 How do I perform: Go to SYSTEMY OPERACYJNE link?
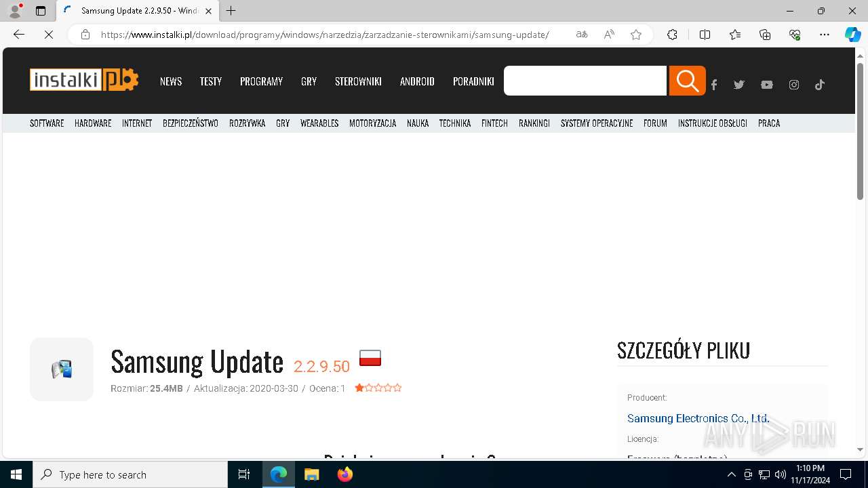597,123
